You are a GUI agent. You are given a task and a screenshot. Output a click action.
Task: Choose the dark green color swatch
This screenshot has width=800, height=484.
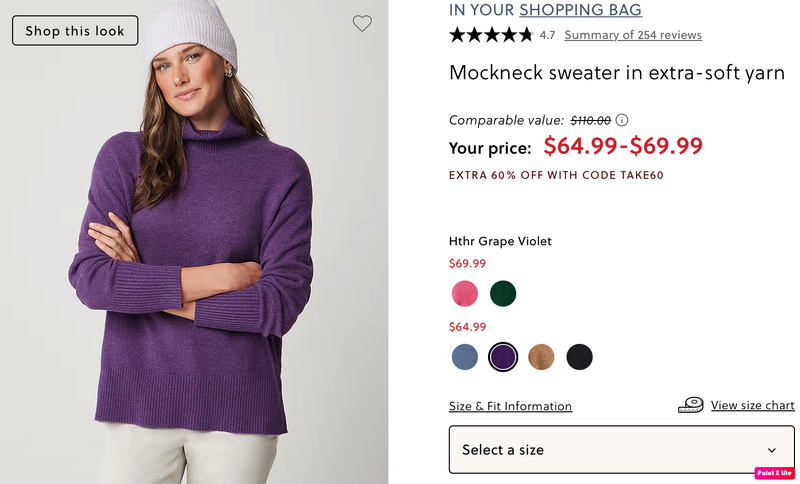[503, 293]
